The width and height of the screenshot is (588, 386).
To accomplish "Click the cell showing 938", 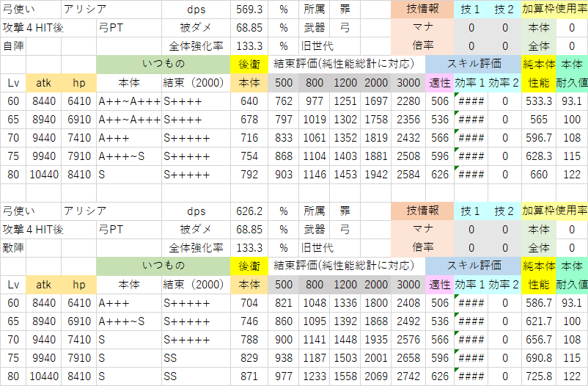I will [x=284, y=358].
